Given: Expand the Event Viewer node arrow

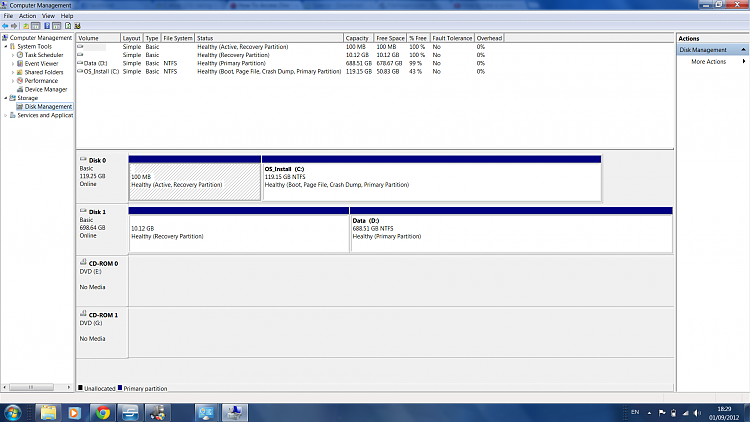Looking at the screenshot, I should pyautogui.click(x=13, y=64).
